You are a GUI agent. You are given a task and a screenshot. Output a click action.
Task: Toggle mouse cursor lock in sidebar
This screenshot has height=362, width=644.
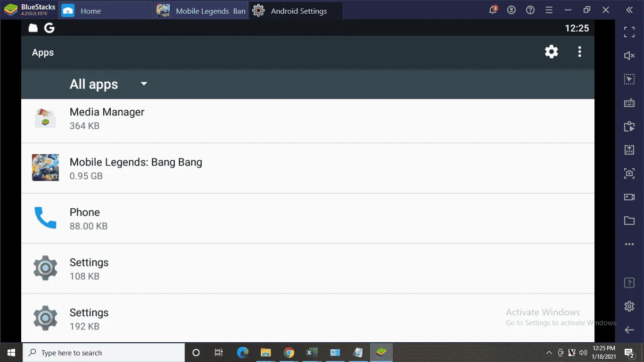coord(629,79)
